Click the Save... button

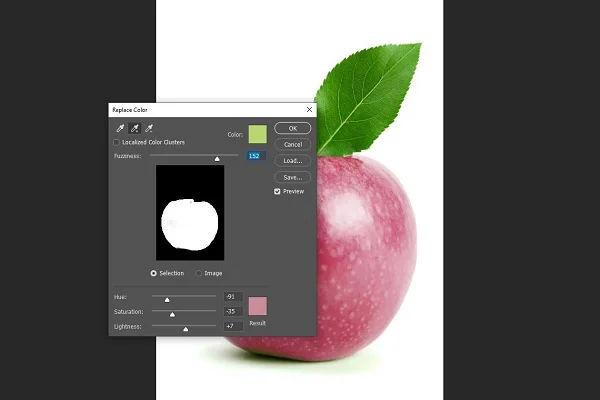(x=292, y=176)
